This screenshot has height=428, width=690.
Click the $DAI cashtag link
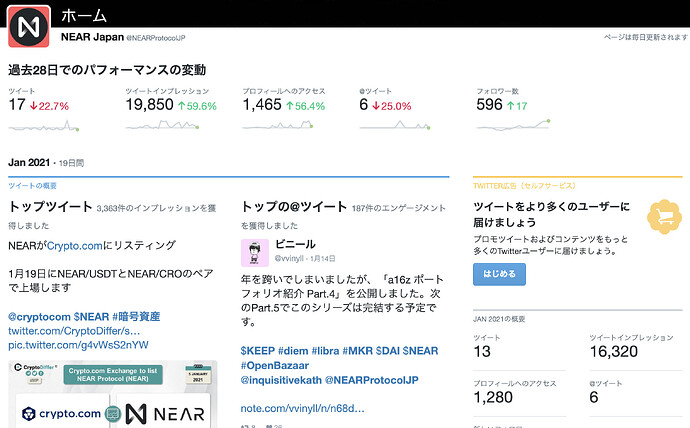coord(388,351)
